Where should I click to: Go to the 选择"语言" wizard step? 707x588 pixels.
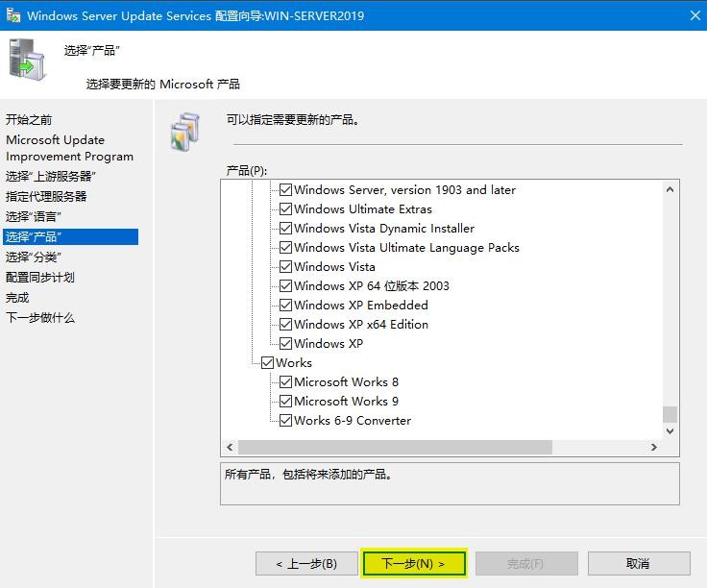(x=33, y=216)
